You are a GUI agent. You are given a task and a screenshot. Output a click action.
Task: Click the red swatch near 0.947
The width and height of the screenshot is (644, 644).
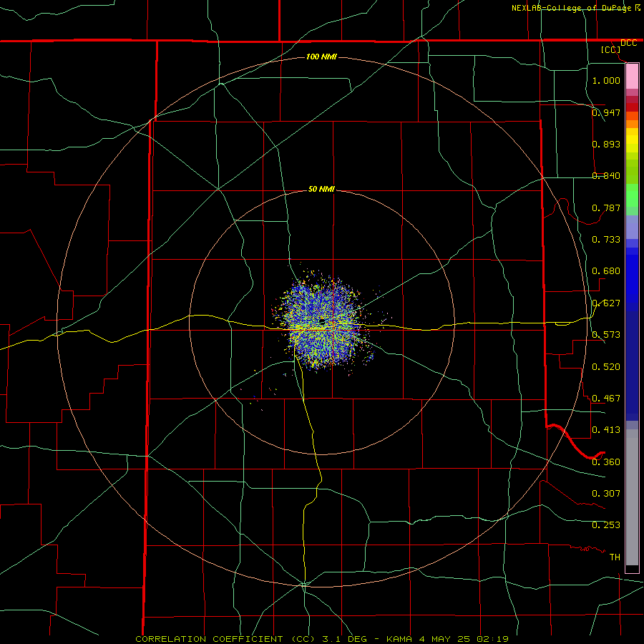pos(632,107)
